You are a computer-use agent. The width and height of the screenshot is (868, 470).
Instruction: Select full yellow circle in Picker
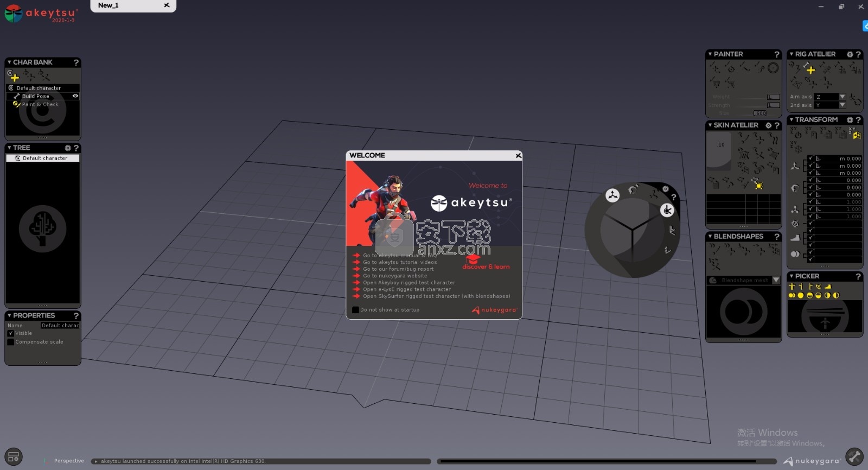click(x=801, y=295)
